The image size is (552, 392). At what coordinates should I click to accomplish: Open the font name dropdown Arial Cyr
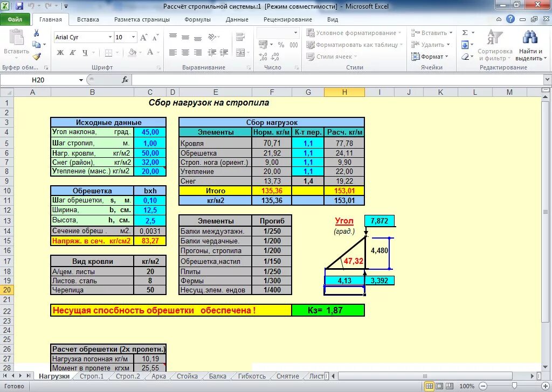[110, 37]
